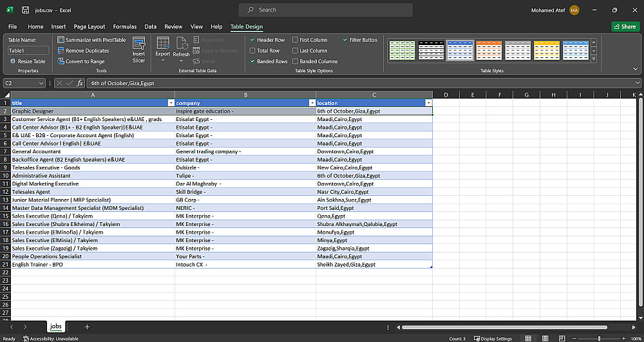Click the Table Design tab
The height and width of the screenshot is (342, 644).
click(x=247, y=26)
